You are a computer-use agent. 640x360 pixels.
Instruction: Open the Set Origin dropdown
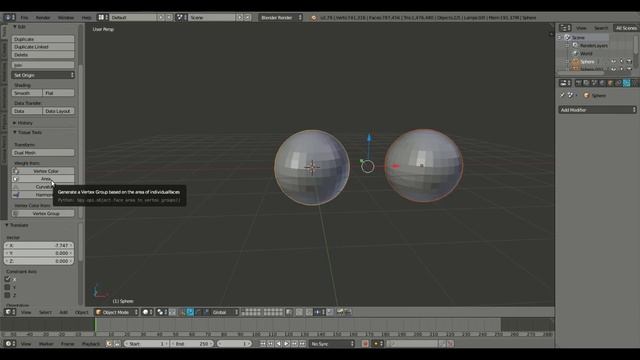tap(43, 75)
